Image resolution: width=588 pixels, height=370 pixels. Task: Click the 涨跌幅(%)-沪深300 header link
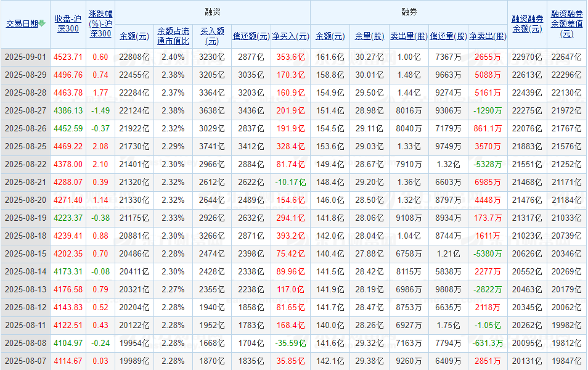coord(100,23)
